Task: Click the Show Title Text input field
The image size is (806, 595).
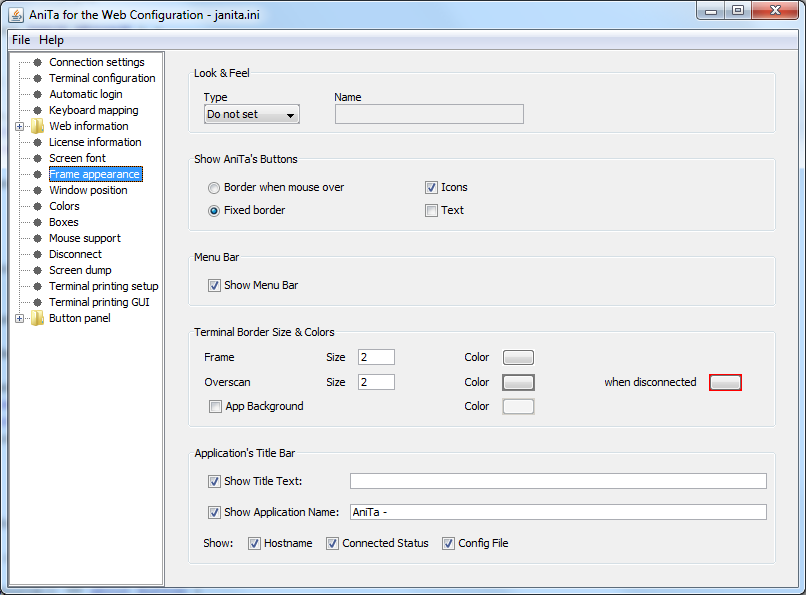Action: click(558, 481)
